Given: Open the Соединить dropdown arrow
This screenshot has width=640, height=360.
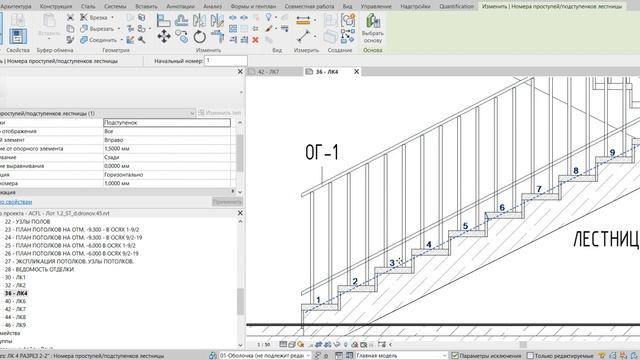Looking at the screenshot, I should 121,40.
